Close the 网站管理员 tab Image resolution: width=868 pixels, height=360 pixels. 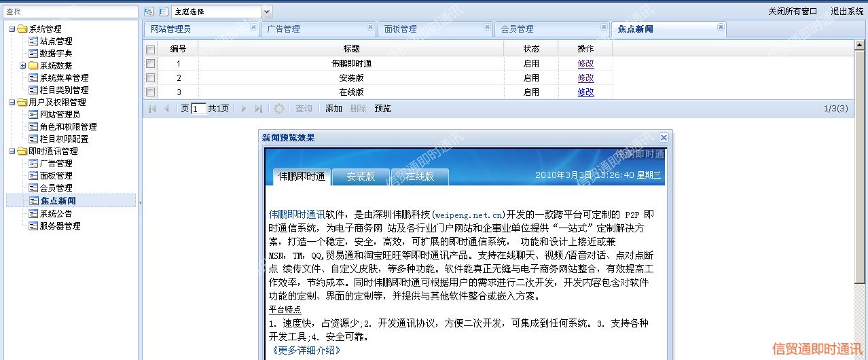[253, 27]
